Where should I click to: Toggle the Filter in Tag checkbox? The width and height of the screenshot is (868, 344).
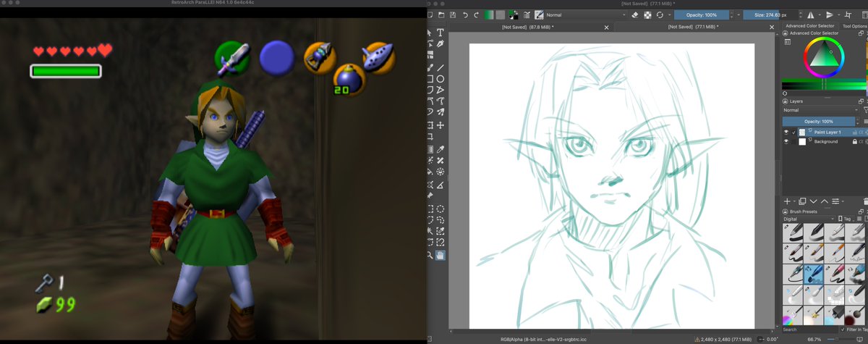coord(843,330)
